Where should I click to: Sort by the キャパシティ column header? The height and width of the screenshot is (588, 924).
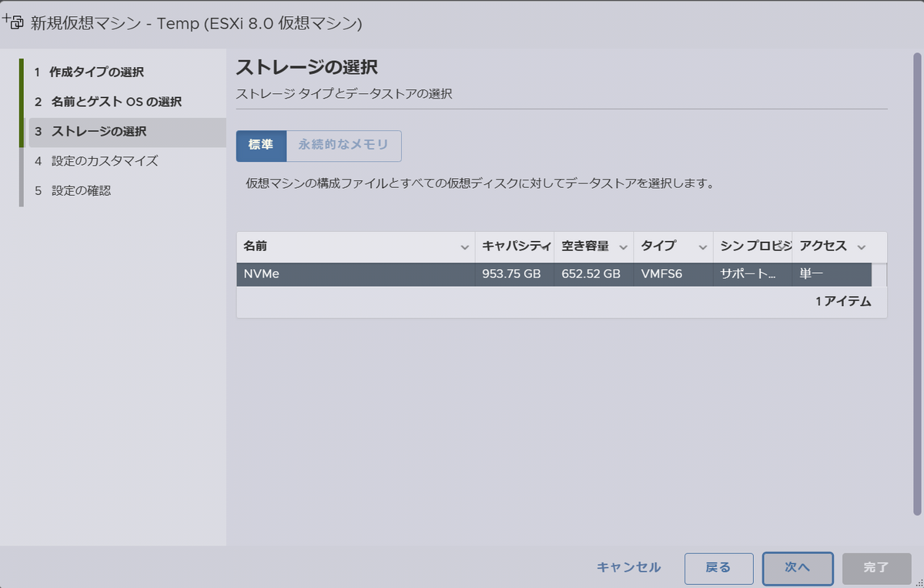(x=514, y=247)
